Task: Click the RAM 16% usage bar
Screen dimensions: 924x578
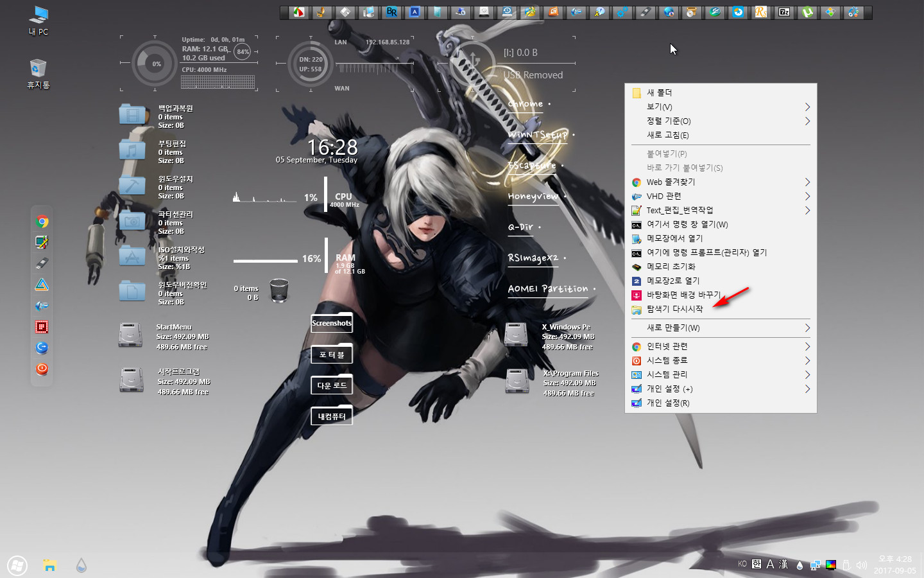Action: [x=266, y=261]
